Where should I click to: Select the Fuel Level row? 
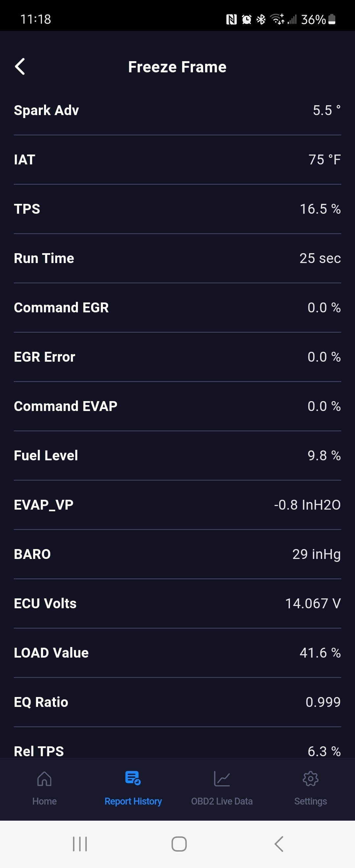tap(177, 456)
